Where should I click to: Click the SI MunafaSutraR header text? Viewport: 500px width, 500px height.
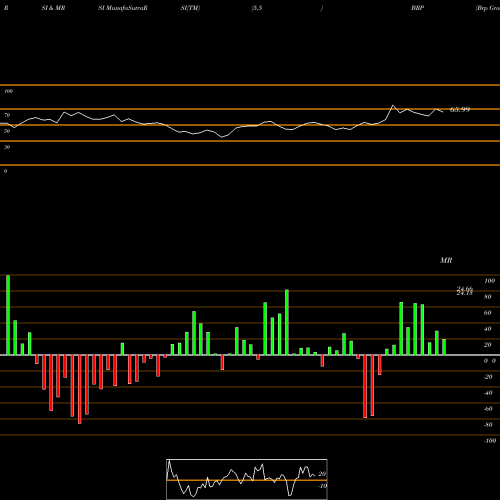123,8
